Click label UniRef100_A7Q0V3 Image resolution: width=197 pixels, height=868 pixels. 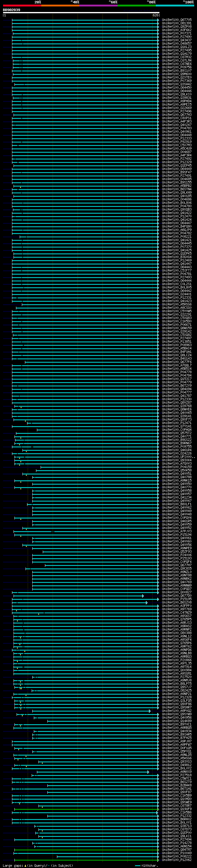[177, 463]
